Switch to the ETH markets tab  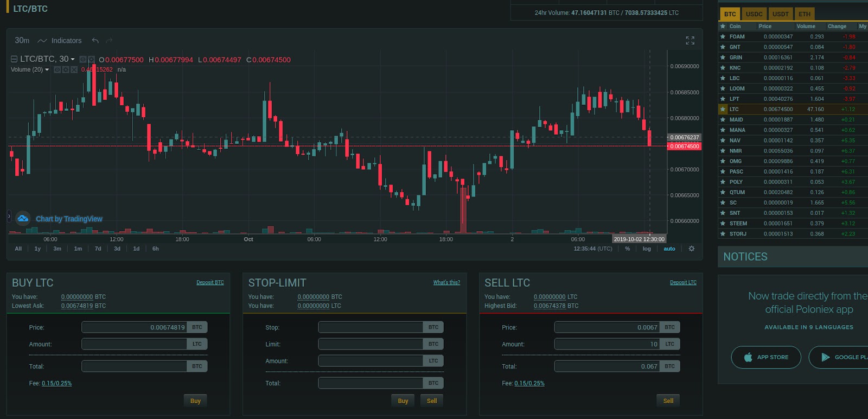point(805,14)
